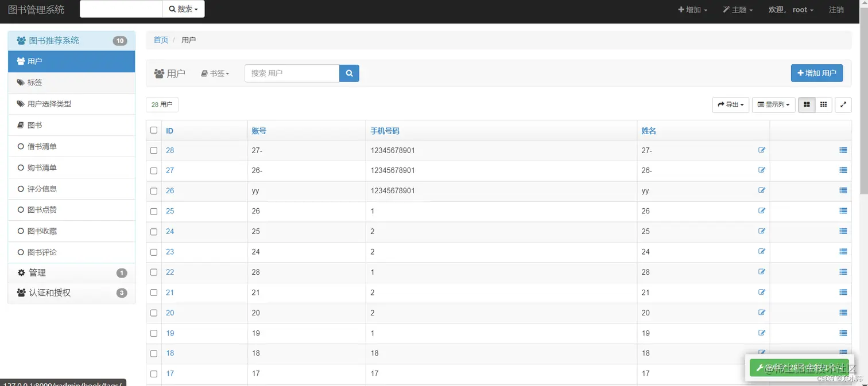The image size is (868, 386).
Task: Open the 增加 dropdown in navbar
Action: (x=692, y=10)
